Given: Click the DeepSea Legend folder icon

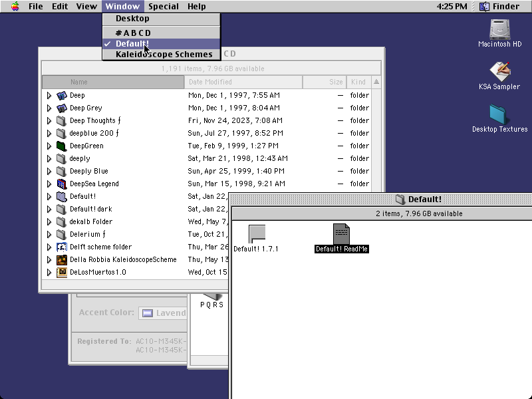Looking at the screenshot, I should [x=61, y=184].
